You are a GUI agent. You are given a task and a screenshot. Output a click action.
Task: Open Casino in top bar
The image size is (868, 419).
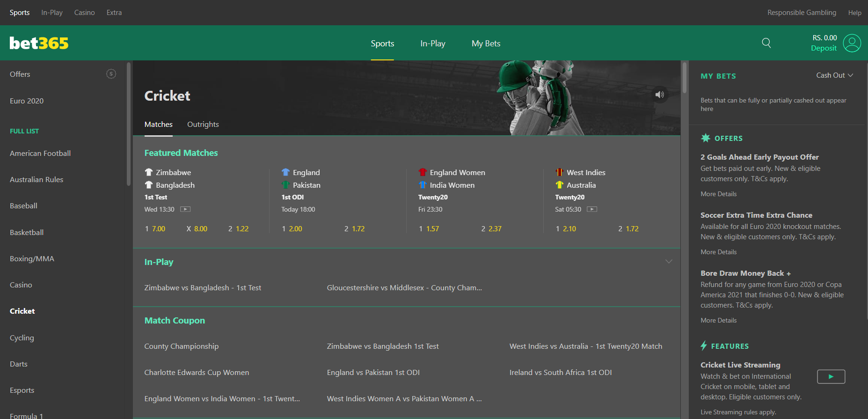tap(85, 13)
